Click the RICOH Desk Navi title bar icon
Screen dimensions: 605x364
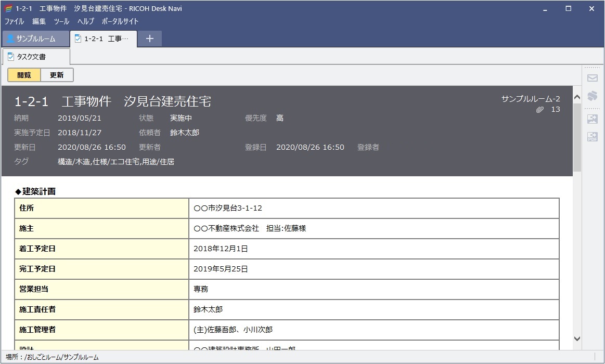[8, 8]
